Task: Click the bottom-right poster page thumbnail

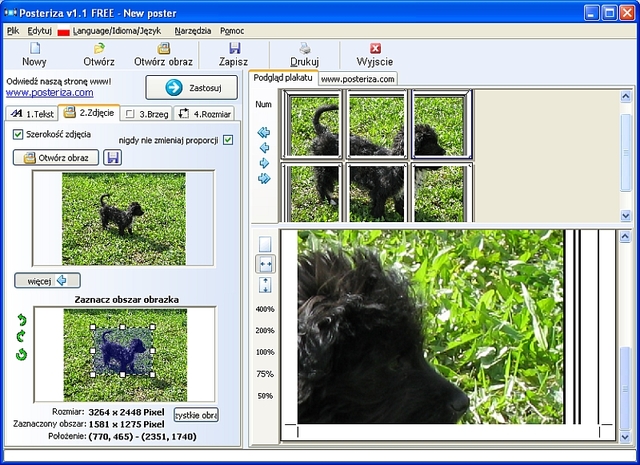Action: 442,192
